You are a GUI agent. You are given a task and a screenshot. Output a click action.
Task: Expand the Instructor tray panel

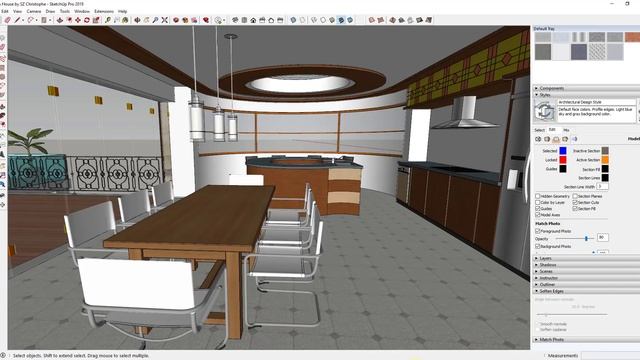(586, 278)
